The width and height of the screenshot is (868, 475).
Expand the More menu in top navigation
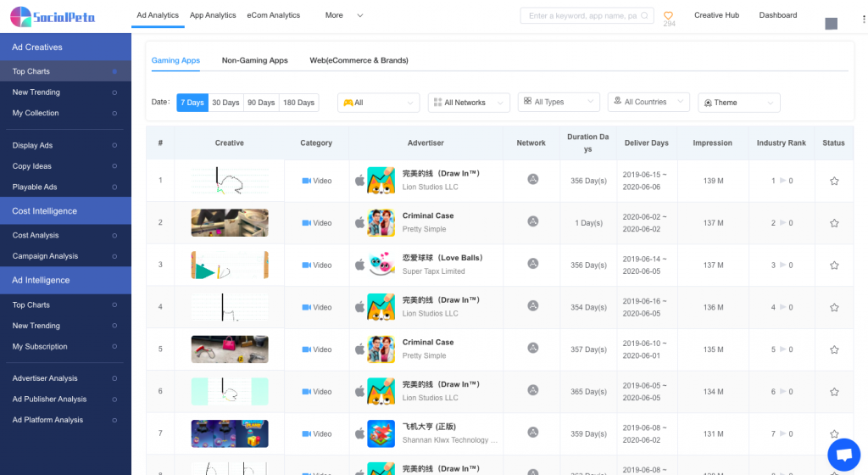[x=344, y=15]
